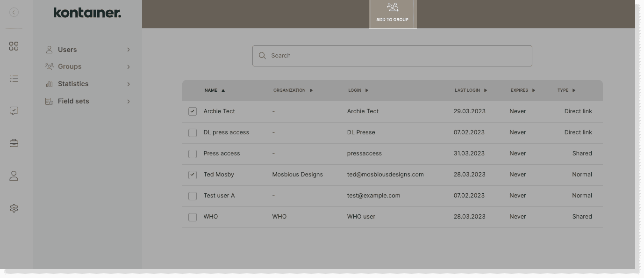Open the Groups menu item
The height and width of the screenshot is (278, 644).
69,66
